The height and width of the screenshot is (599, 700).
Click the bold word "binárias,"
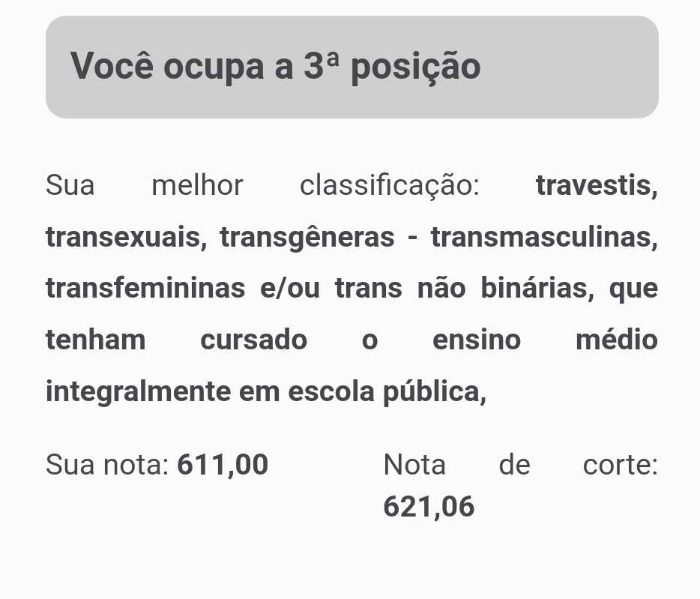pos(537,288)
